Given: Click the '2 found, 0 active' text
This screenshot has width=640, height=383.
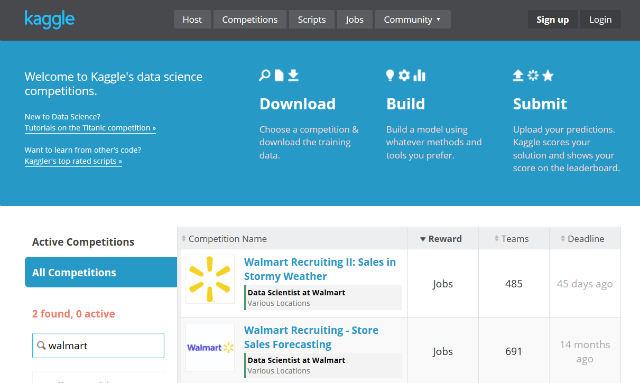Looking at the screenshot, I should pyautogui.click(x=73, y=314).
